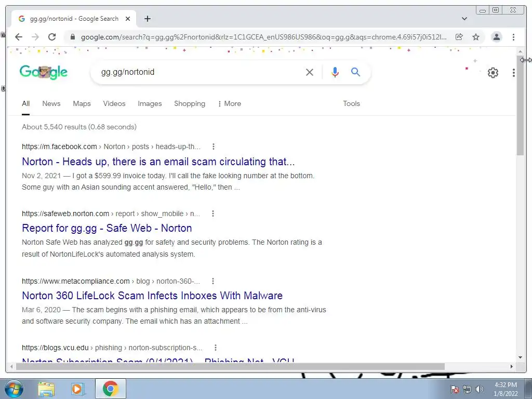Open the Action Center flag tray icon
Image resolution: width=532 pixels, height=399 pixels.
coord(454,389)
